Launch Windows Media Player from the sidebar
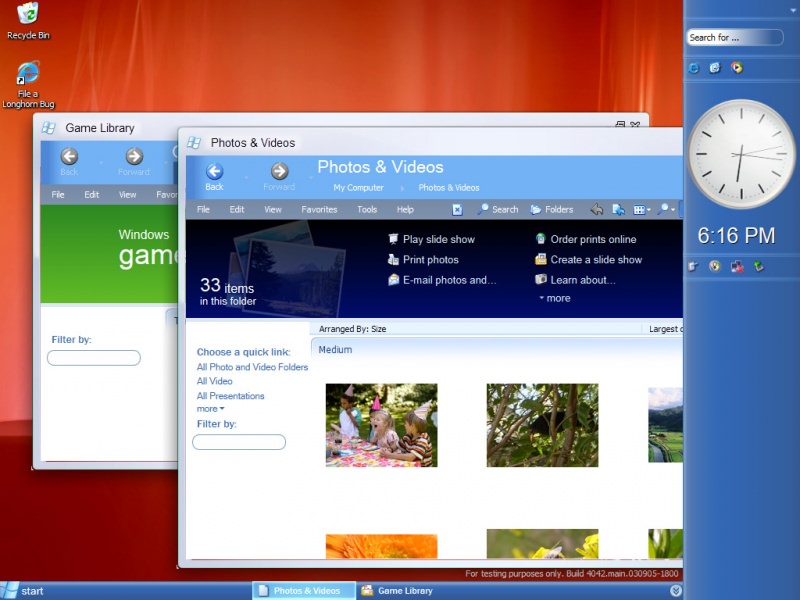 [x=737, y=67]
